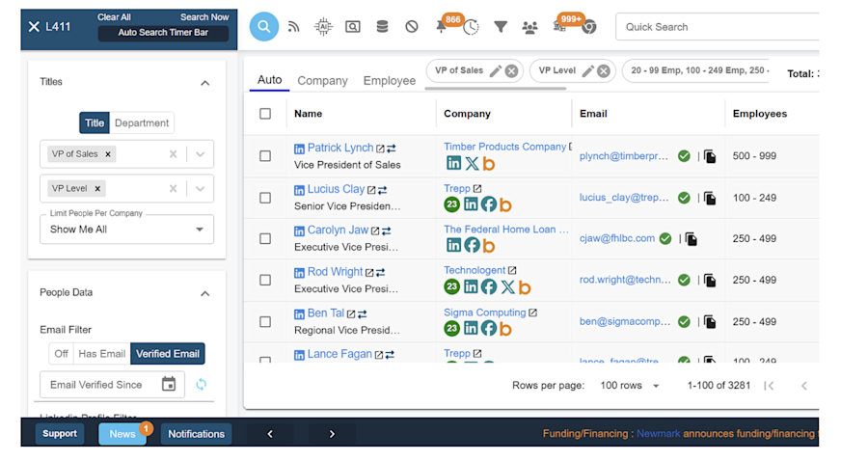Go to next news ticker item
The height and width of the screenshot is (461, 868).
332,434
